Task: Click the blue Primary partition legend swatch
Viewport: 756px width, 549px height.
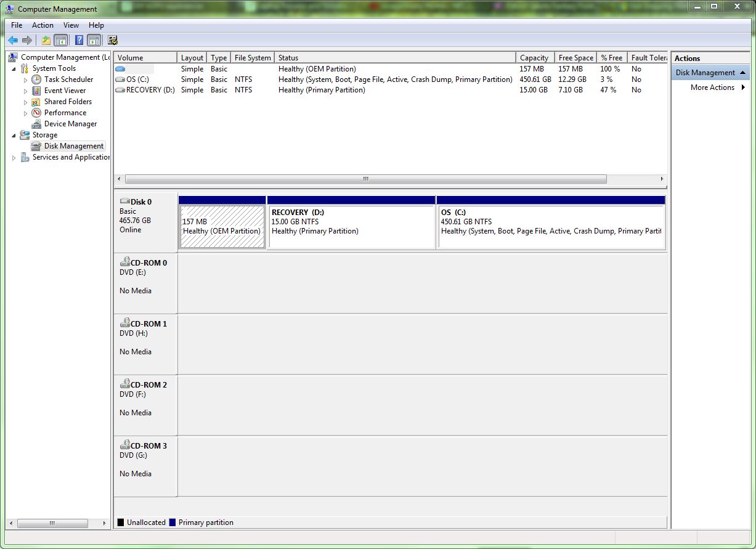Action: pos(173,523)
